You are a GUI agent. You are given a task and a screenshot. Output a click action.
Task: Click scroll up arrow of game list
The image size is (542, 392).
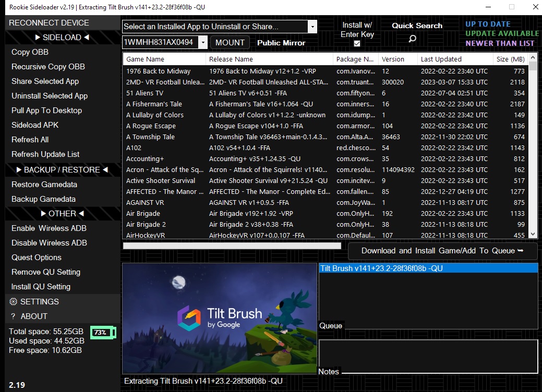533,57
